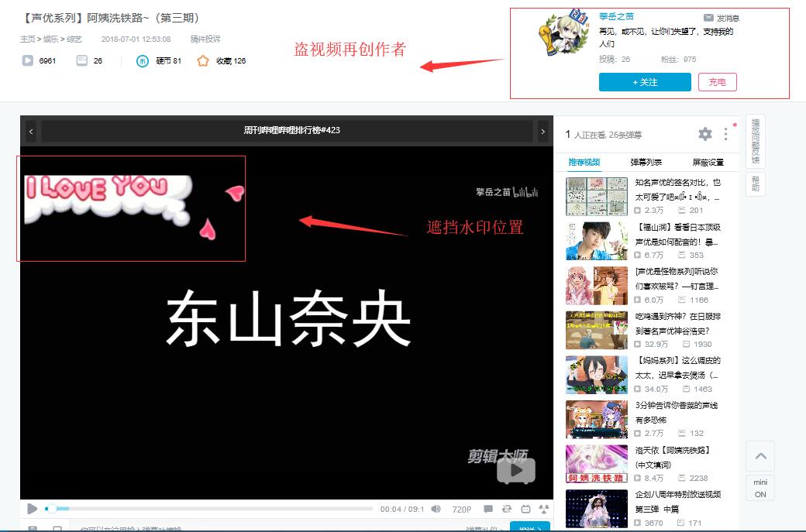Click the upload date 2018-07-01 12:53:08

pyautogui.click(x=136, y=39)
